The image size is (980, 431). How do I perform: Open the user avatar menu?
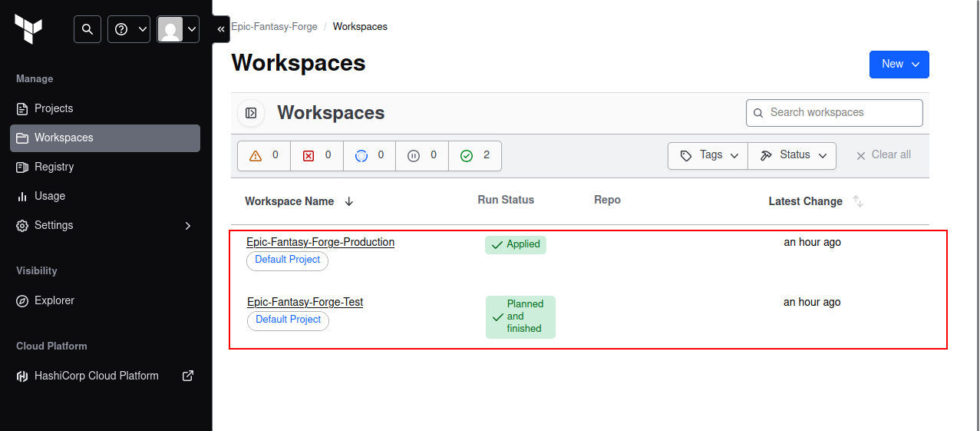(x=178, y=29)
